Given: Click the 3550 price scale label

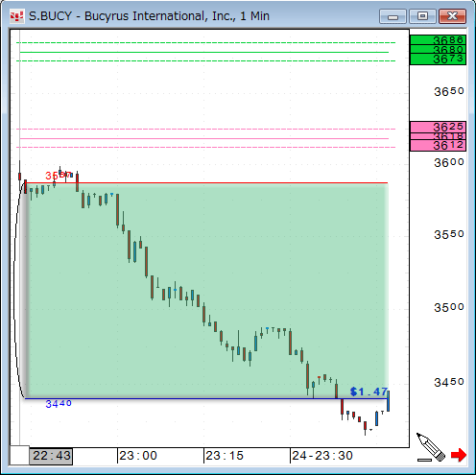Looking at the screenshot, I should point(449,235).
